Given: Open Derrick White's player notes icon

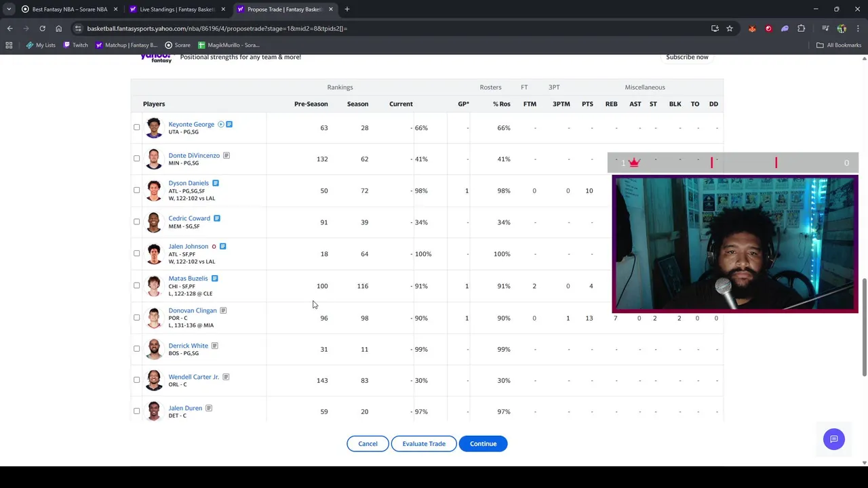Looking at the screenshot, I should pos(214,346).
